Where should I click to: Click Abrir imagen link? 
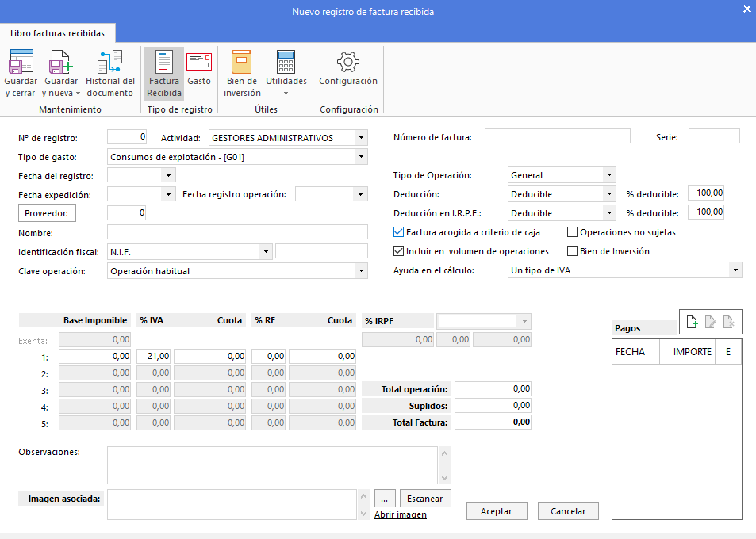(x=401, y=514)
